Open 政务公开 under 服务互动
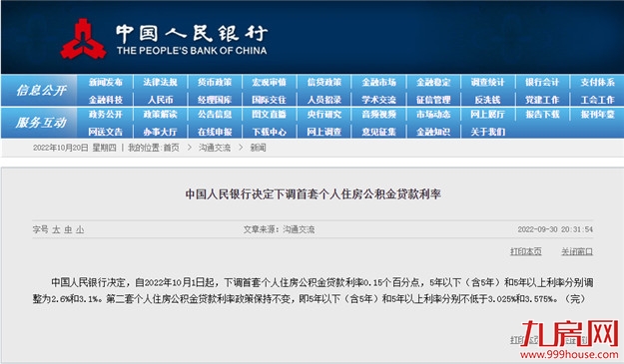624x364 pixels. (x=106, y=115)
